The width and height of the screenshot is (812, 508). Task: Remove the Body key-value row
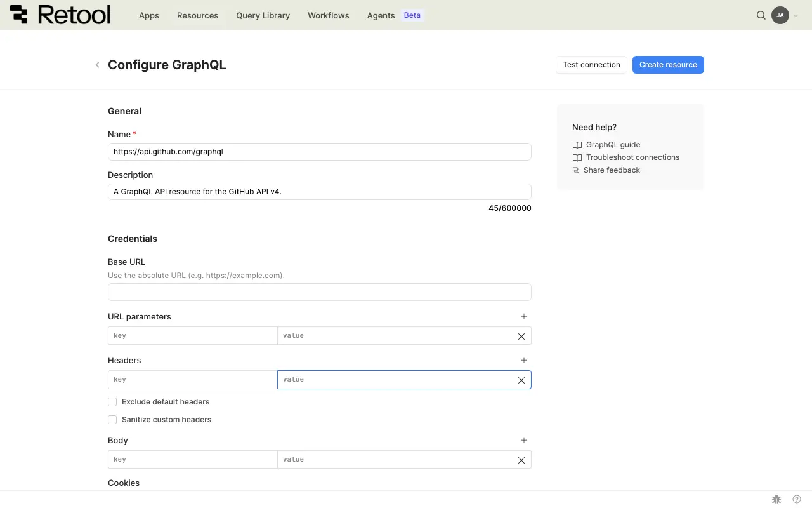coord(521,460)
